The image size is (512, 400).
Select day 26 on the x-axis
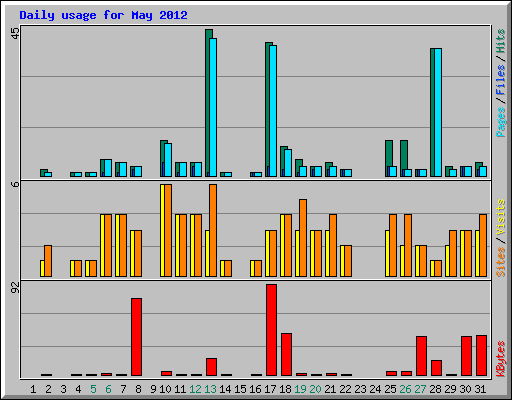405,389
